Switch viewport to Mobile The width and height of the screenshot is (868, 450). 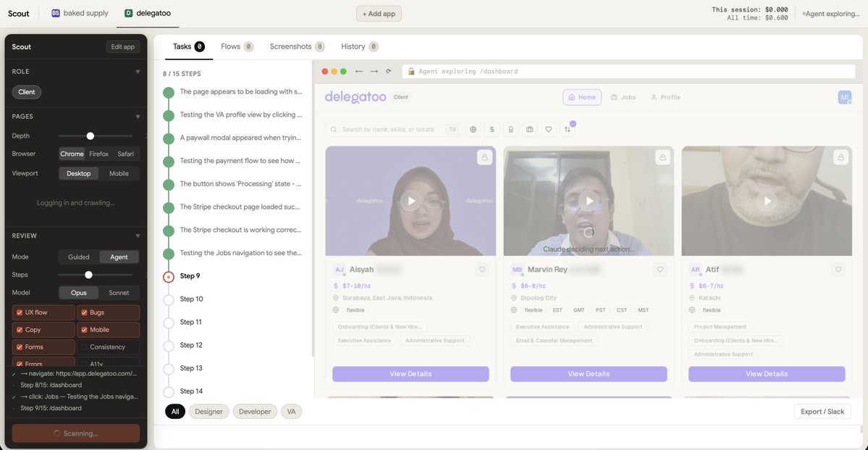point(119,173)
